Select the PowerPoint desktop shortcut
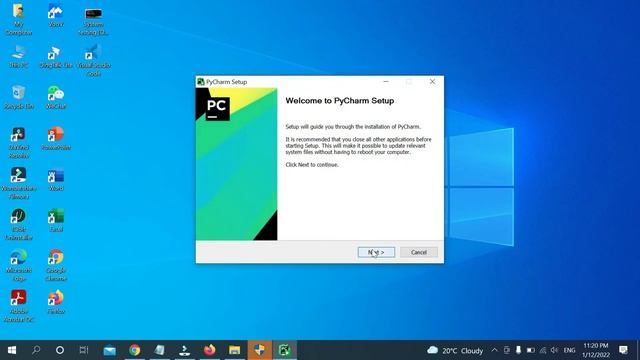 click(56, 138)
